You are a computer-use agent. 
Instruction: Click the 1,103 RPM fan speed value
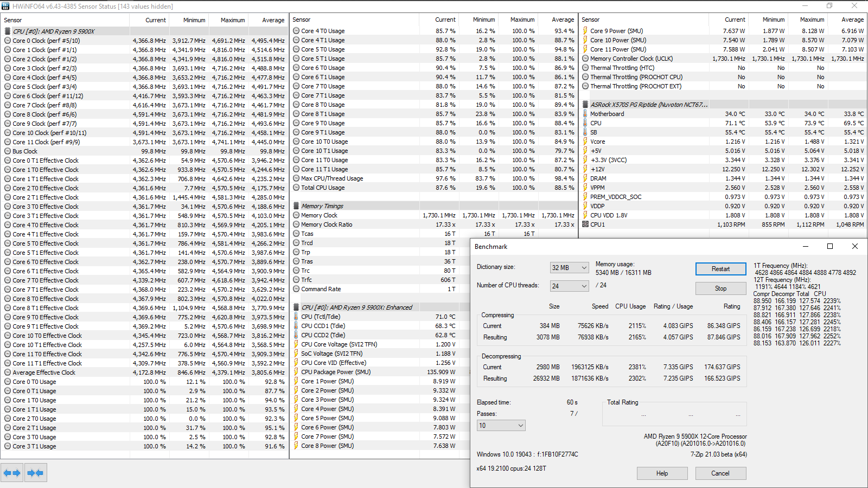[x=731, y=224]
